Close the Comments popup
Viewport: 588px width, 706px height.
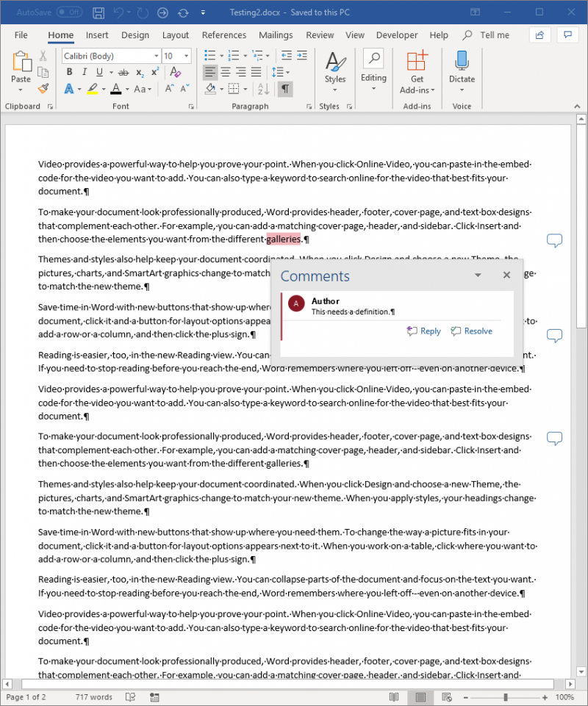507,275
